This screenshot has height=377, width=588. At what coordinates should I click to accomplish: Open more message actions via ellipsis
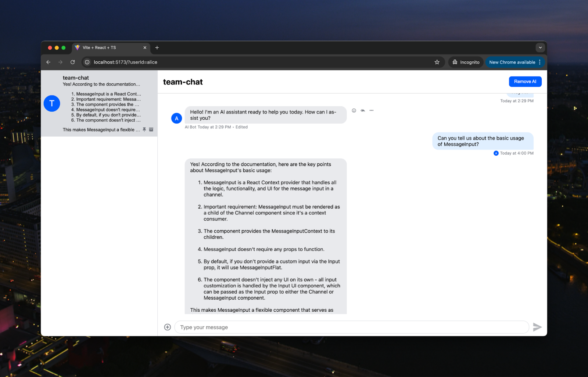click(x=372, y=110)
